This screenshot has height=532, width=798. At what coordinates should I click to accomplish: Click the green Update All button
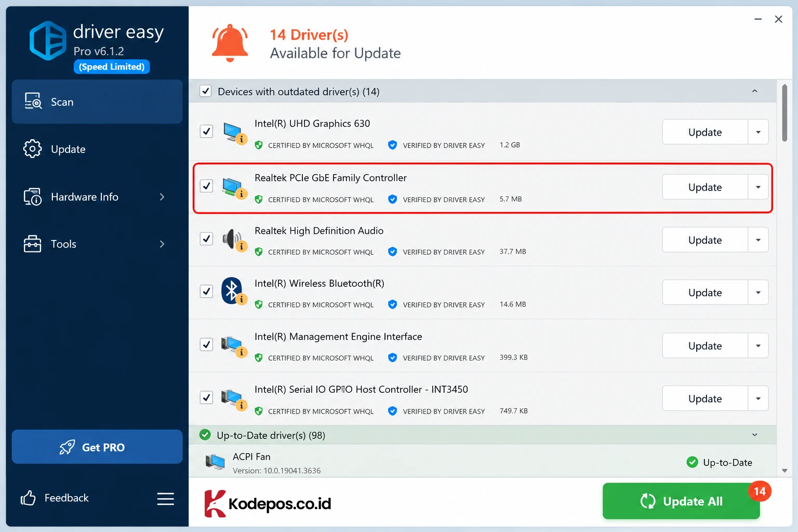click(x=681, y=501)
